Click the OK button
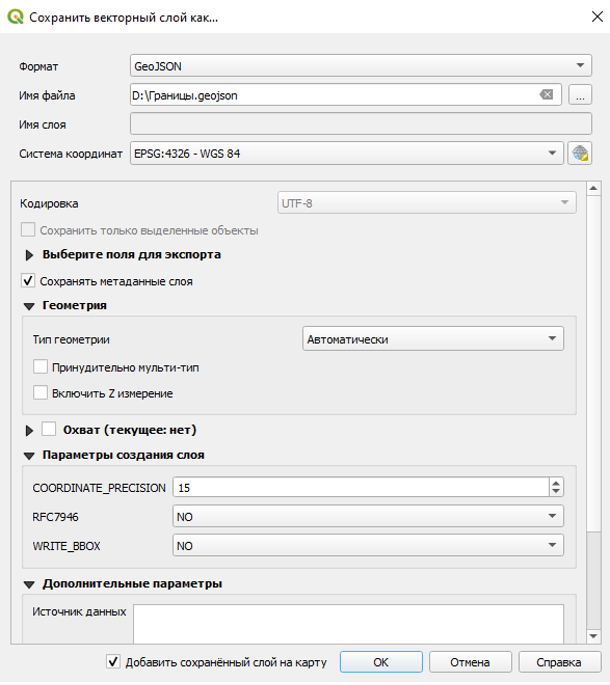Image resolution: width=610 pixels, height=685 pixels. (381, 662)
